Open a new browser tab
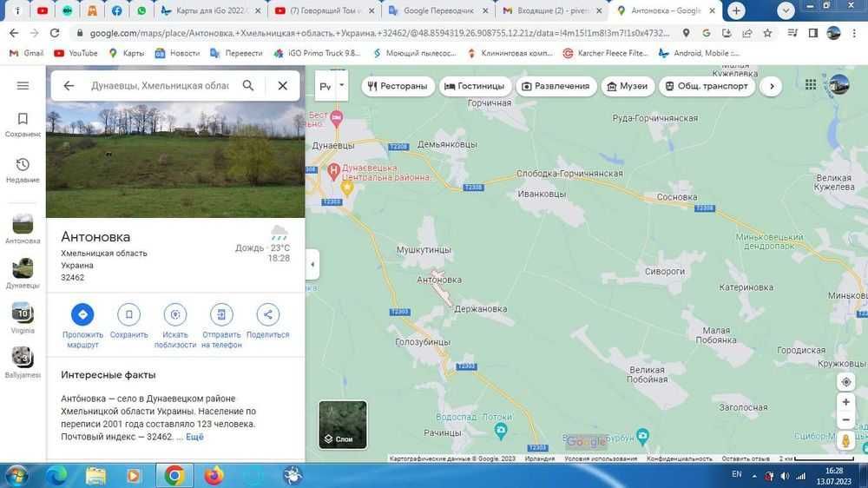868x488 pixels. (736, 10)
